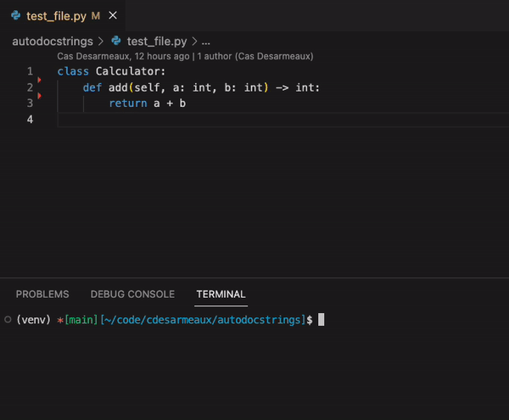Click the red change marker above line 2
509x420 pixels.
39,80
